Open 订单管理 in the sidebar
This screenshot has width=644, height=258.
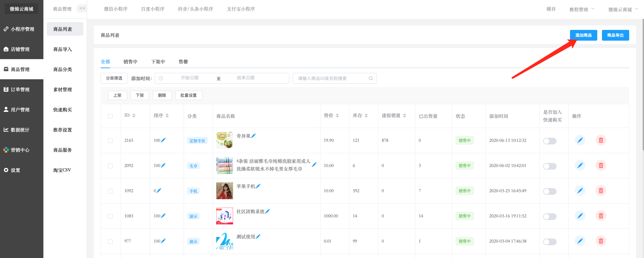pyautogui.click(x=22, y=89)
